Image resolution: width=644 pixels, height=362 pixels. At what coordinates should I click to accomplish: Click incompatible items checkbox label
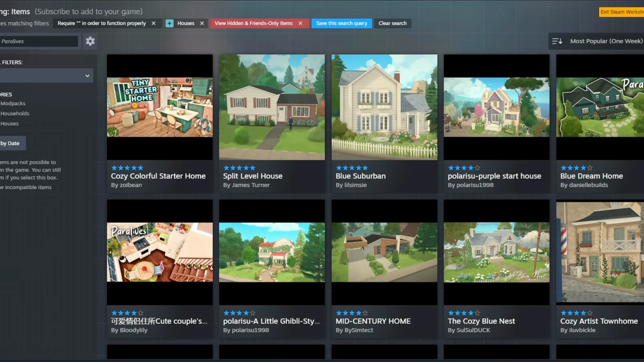pos(26,187)
